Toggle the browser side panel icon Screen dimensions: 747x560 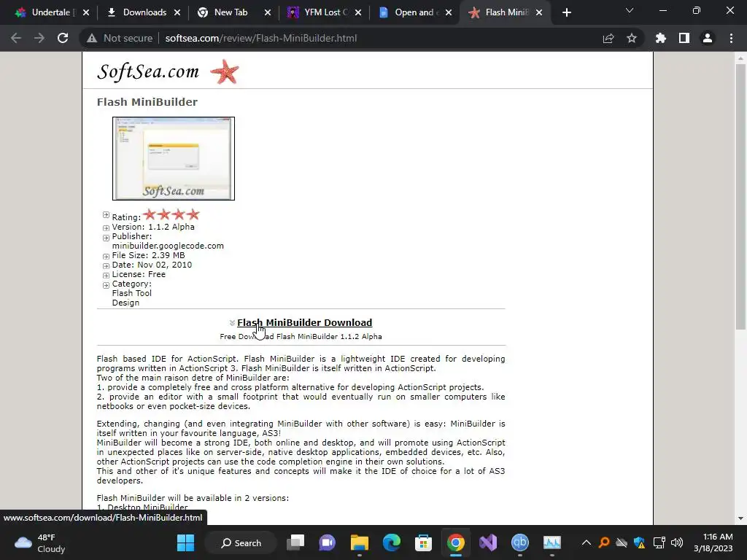pyautogui.click(x=684, y=38)
